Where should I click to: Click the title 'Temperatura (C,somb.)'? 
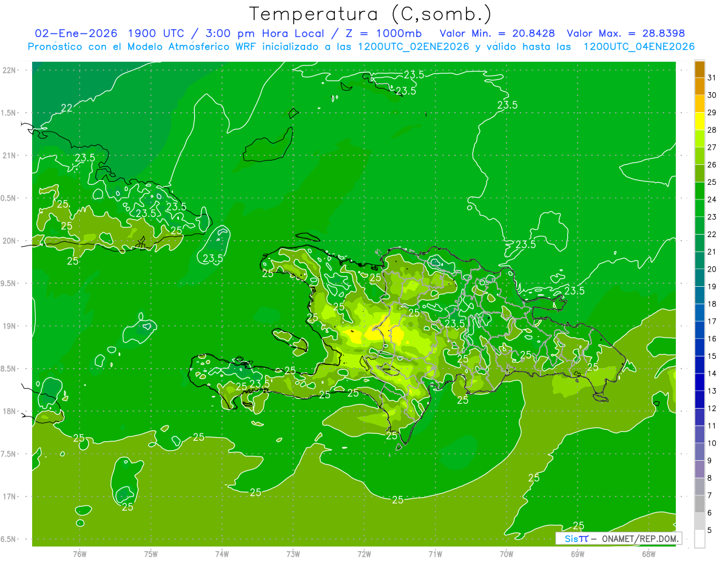click(370, 14)
